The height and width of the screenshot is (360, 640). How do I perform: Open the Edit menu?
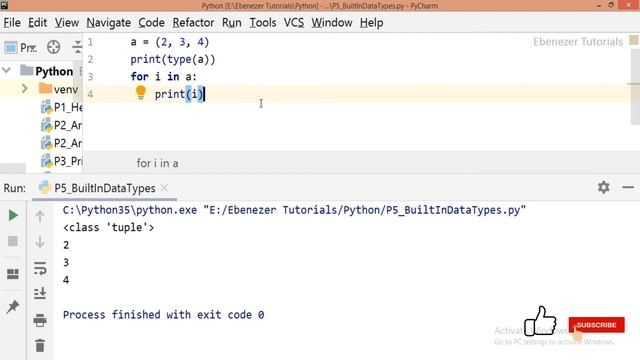[38, 23]
